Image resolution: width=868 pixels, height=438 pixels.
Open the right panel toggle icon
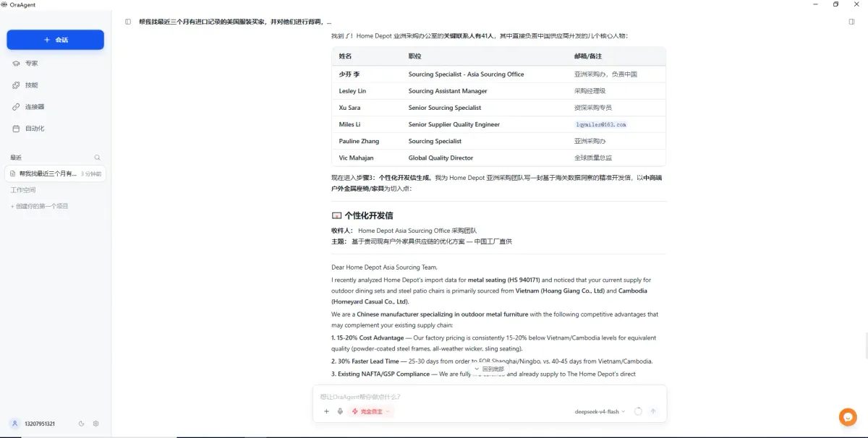click(851, 22)
